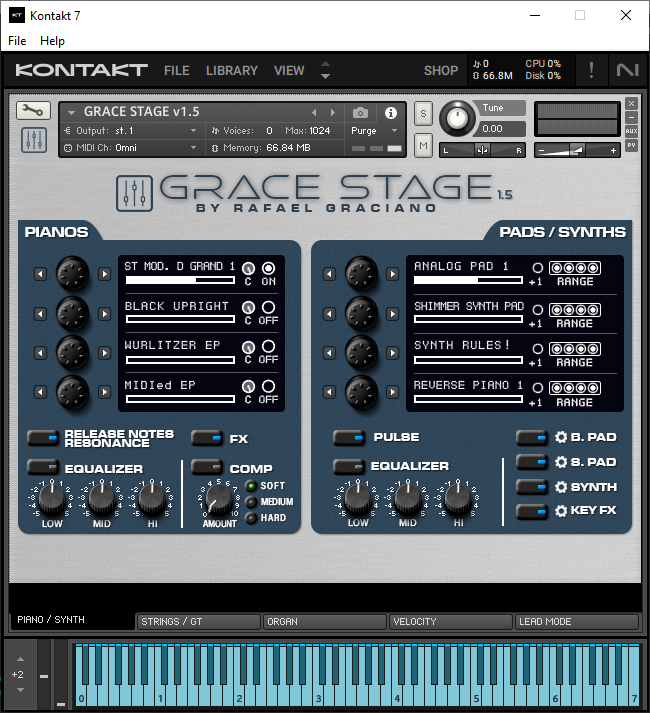This screenshot has height=713, width=650.
Task: Select the HARD compression mode
Action: point(251,517)
